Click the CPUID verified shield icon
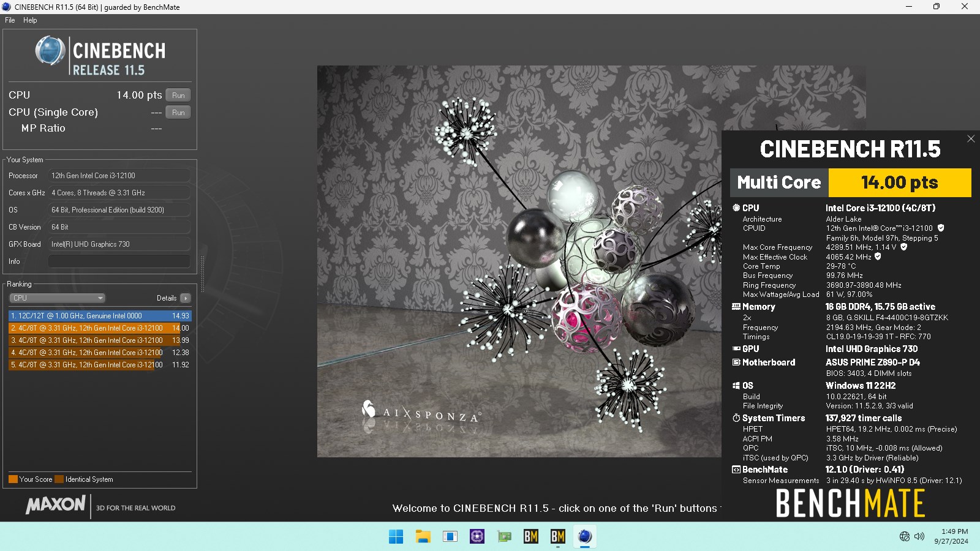This screenshot has width=980, height=551. 941,228
